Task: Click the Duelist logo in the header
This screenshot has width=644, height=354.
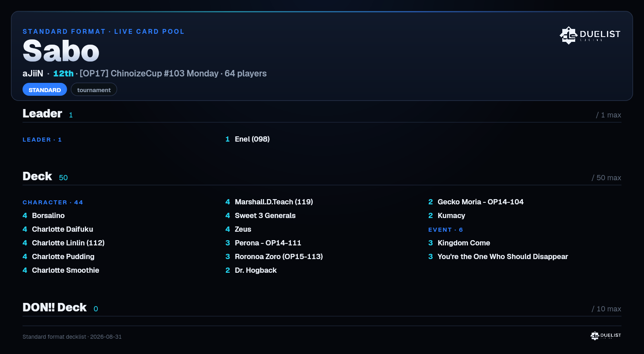Action: 590,35
